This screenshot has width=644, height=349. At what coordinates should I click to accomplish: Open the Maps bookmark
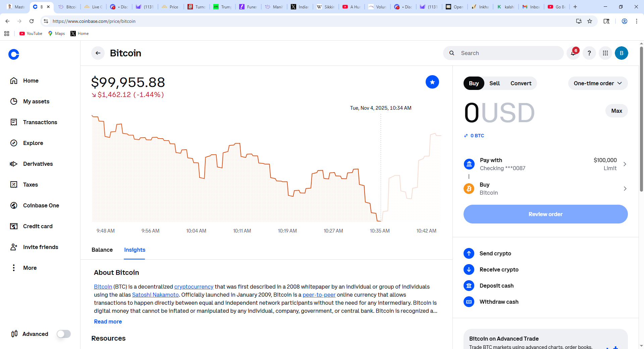coord(56,34)
